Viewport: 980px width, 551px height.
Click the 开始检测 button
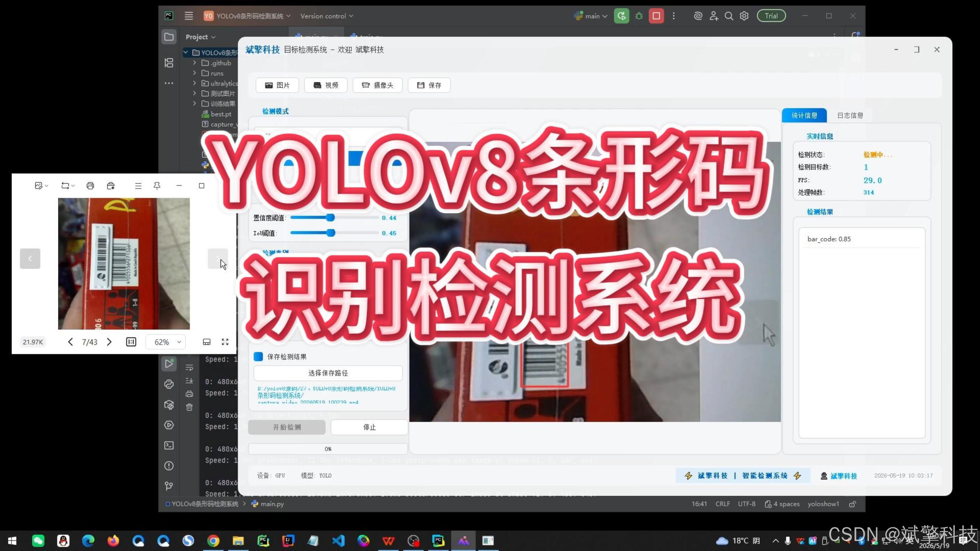287,427
